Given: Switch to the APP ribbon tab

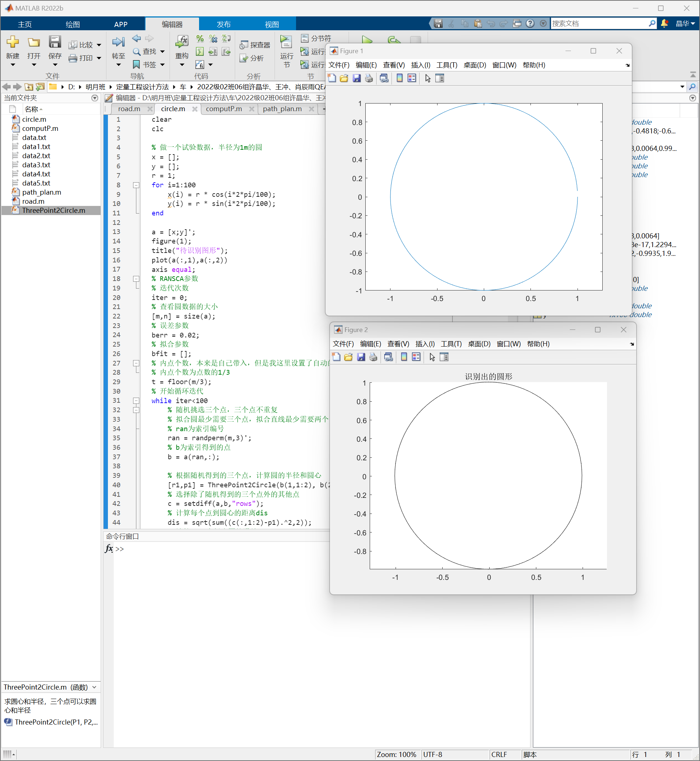Looking at the screenshot, I should click(121, 24).
